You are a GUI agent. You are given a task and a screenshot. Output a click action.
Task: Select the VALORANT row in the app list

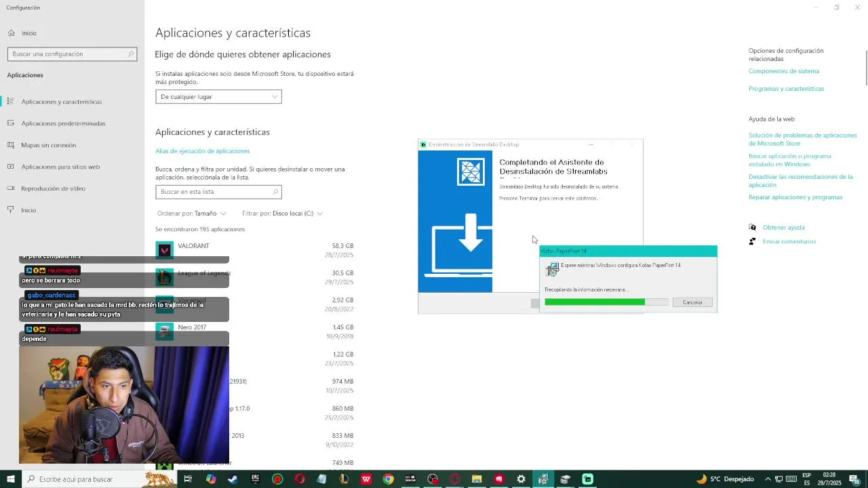click(255, 250)
